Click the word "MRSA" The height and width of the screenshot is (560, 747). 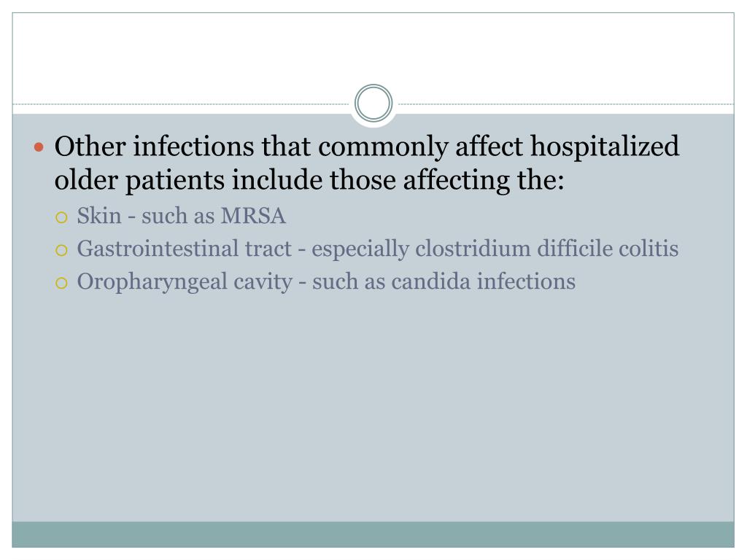253,216
